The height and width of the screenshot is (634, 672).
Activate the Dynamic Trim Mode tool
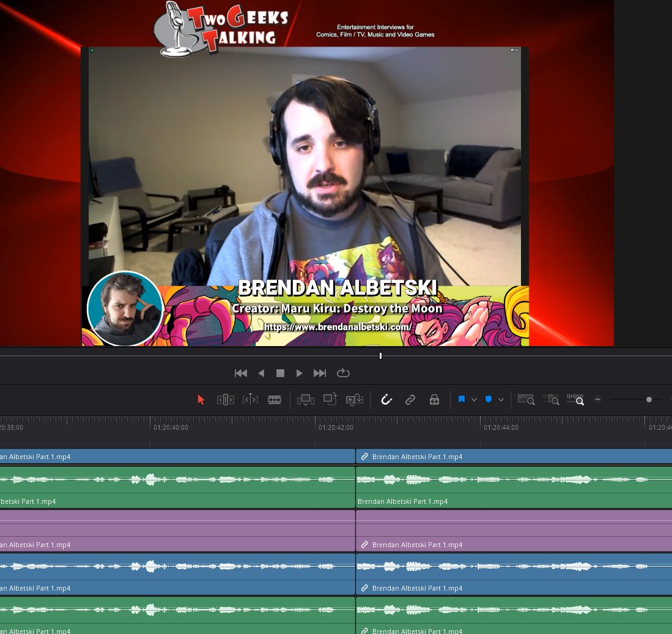250,400
